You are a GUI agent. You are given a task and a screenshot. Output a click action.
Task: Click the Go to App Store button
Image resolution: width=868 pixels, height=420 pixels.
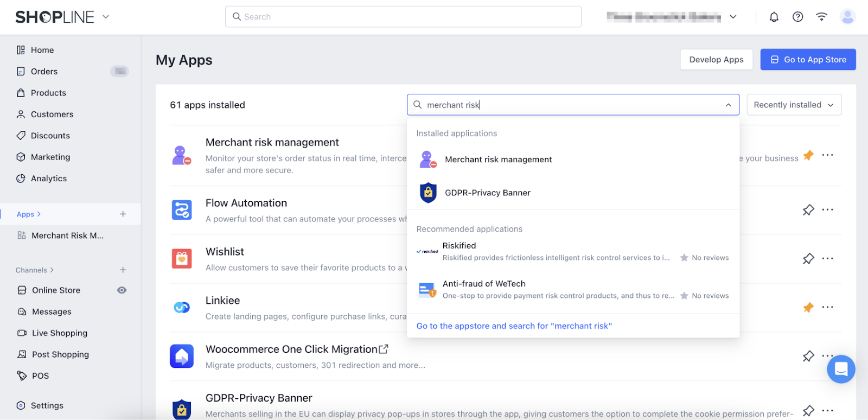[808, 60]
